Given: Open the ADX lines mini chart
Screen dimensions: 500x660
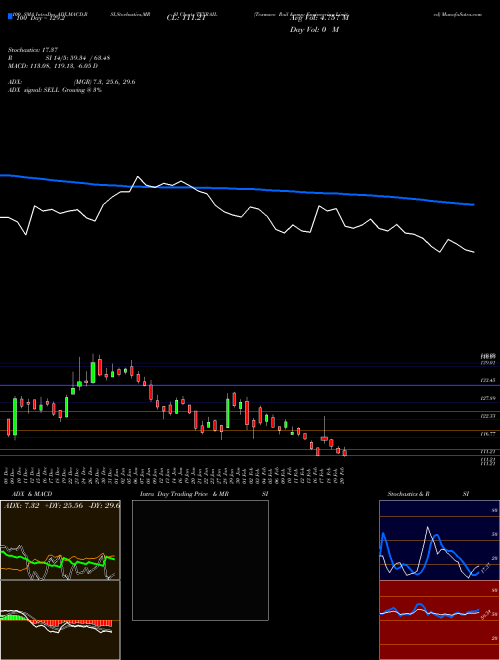Looking at the screenshot, I should click(x=60, y=540).
